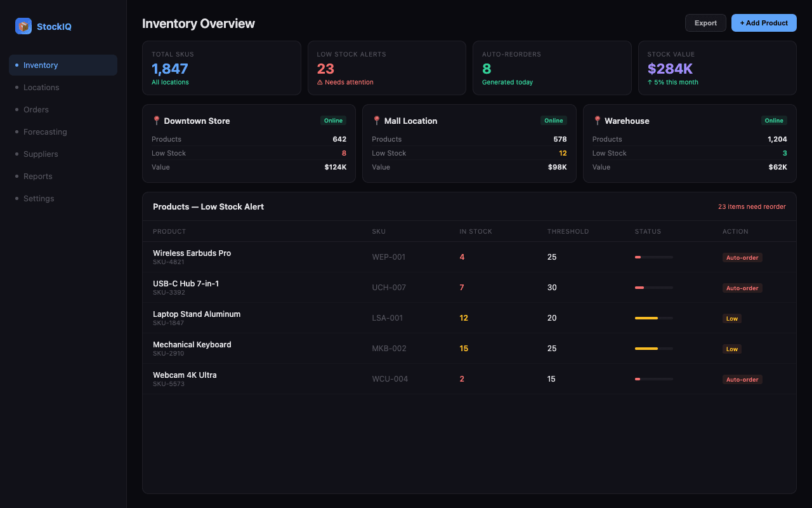Toggle the Online badge for Warehouse
Screen dimensions: 812x508
click(774, 120)
